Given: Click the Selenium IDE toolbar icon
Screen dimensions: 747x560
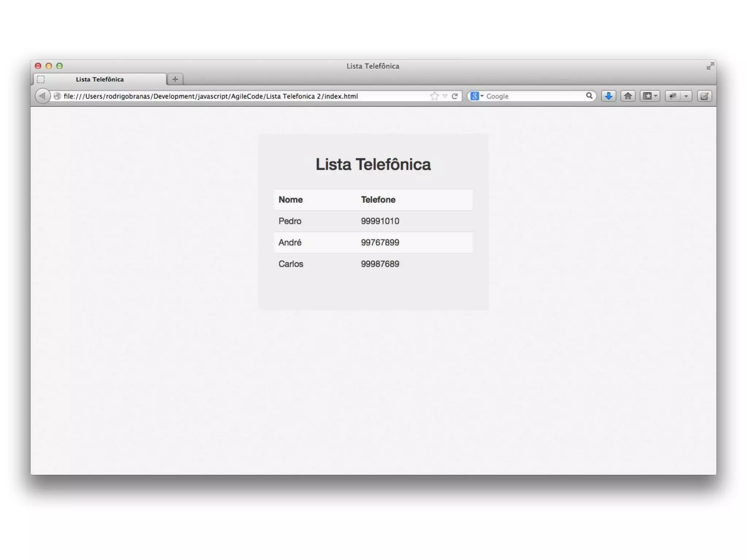Looking at the screenshot, I should pyautogui.click(x=704, y=96).
